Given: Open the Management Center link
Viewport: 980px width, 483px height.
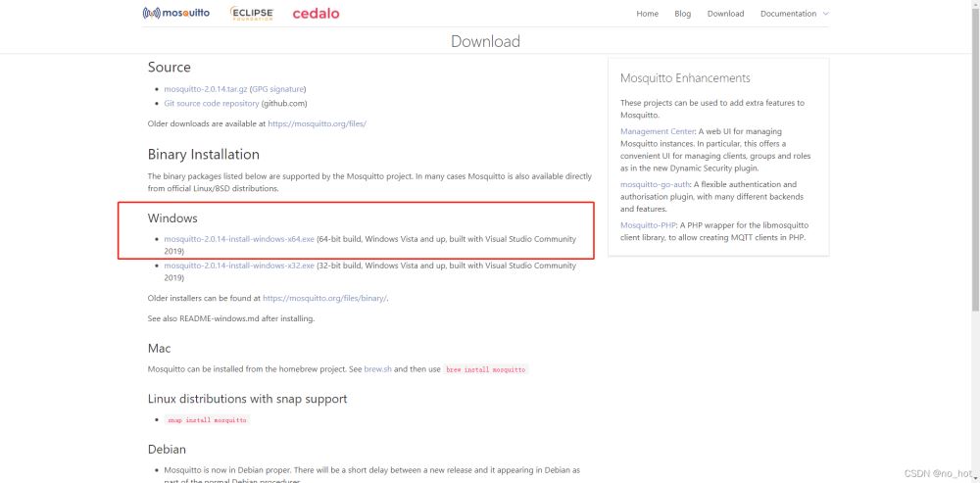Looking at the screenshot, I should [658, 131].
